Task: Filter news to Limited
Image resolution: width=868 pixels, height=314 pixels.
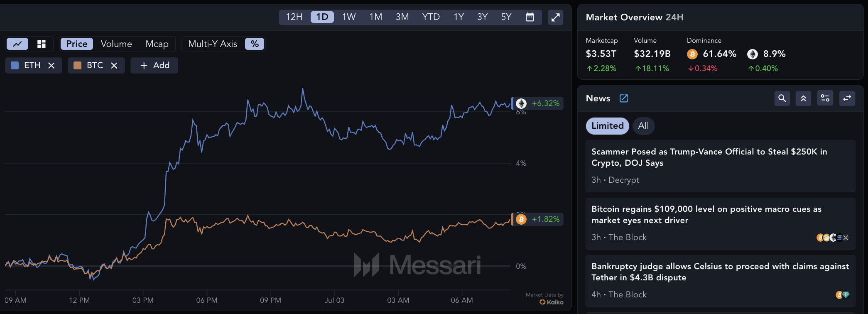Action: pos(608,126)
